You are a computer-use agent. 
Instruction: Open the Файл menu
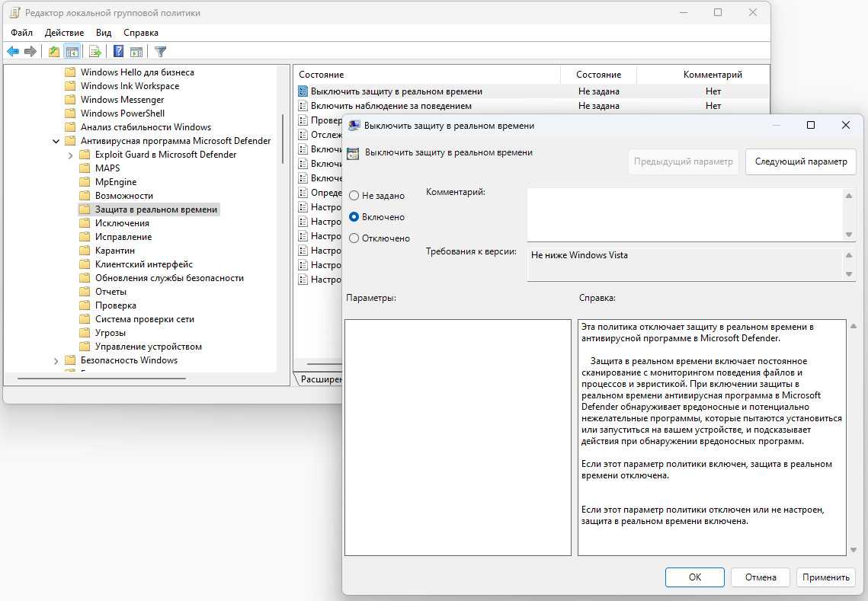coord(21,33)
